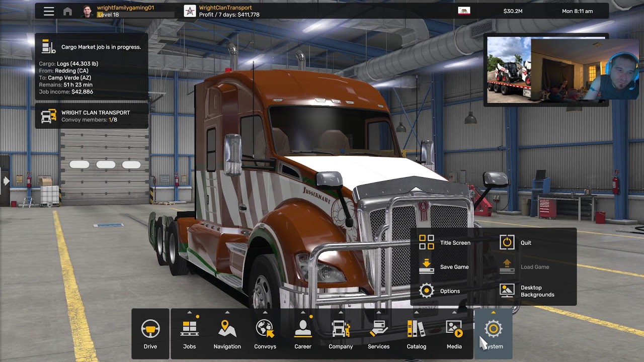Return to the Title Screen

pyautogui.click(x=445, y=242)
